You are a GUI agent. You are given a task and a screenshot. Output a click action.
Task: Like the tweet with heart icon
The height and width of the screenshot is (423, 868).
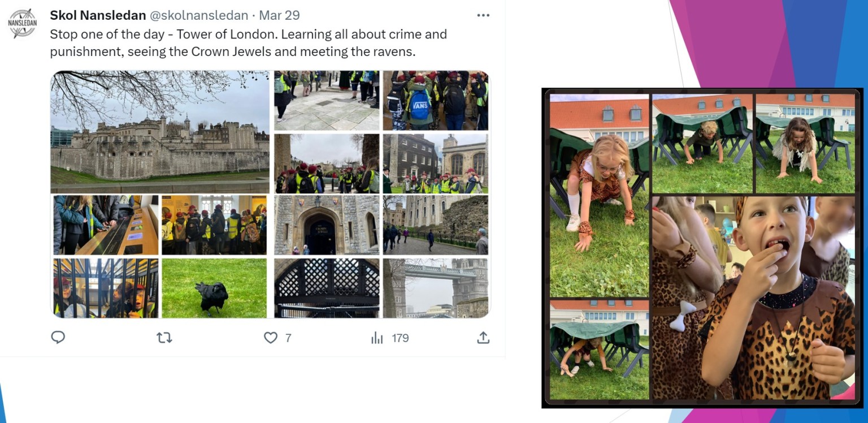point(271,338)
